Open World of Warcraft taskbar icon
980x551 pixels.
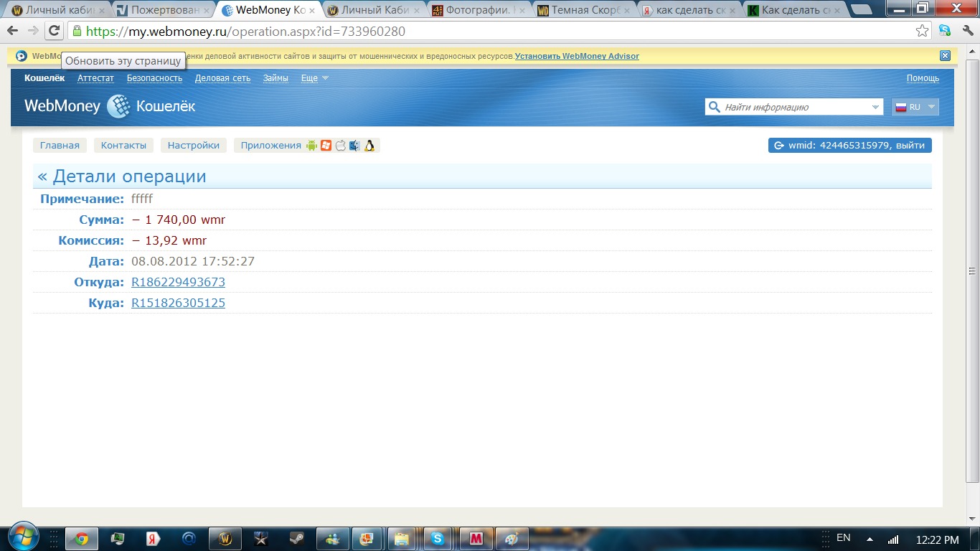(225, 539)
